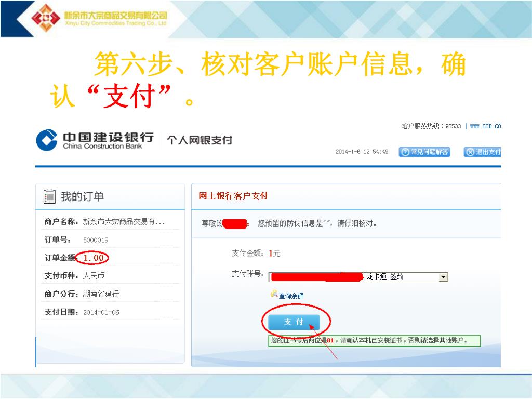The width and height of the screenshot is (532, 399).
Task: Open the www.ccb.com website link
Action: click(485, 126)
